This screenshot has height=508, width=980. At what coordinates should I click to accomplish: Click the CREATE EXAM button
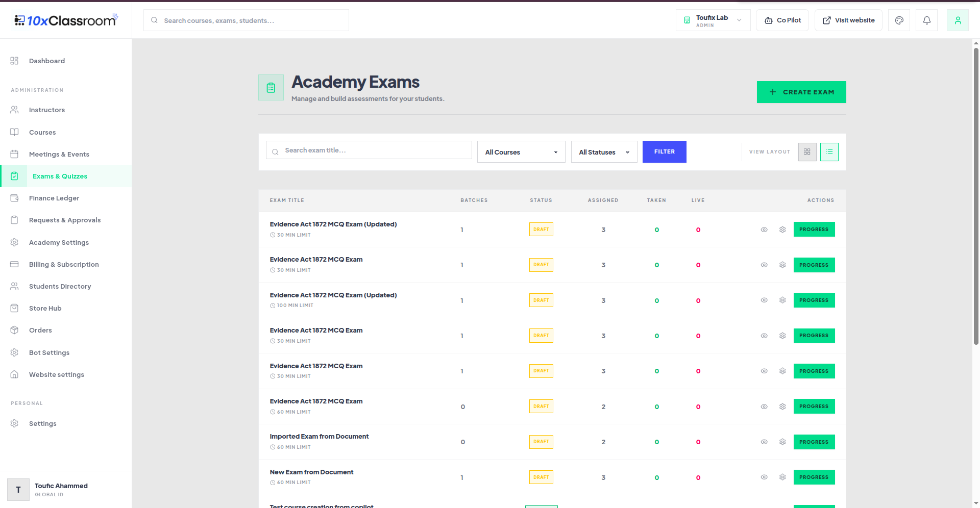tap(801, 92)
